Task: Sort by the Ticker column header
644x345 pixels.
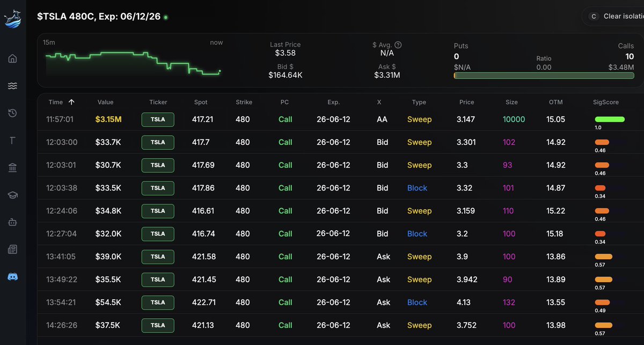Action: point(158,102)
